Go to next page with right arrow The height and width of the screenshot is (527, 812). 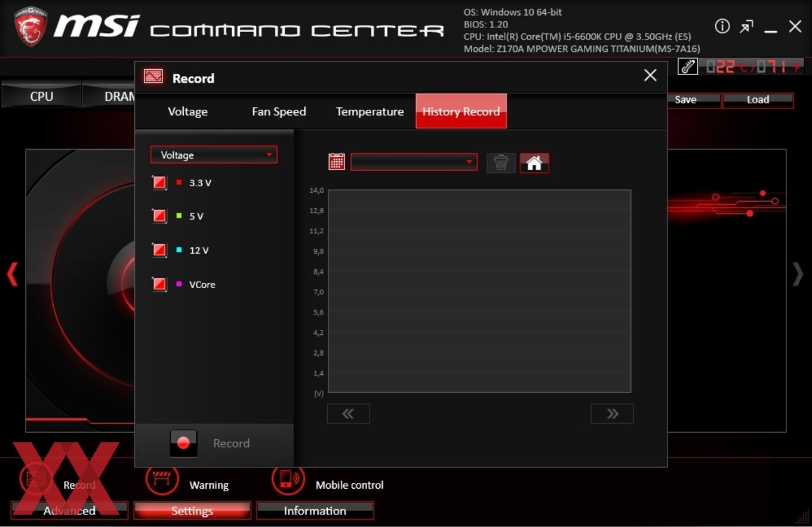pyautogui.click(x=798, y=275)
